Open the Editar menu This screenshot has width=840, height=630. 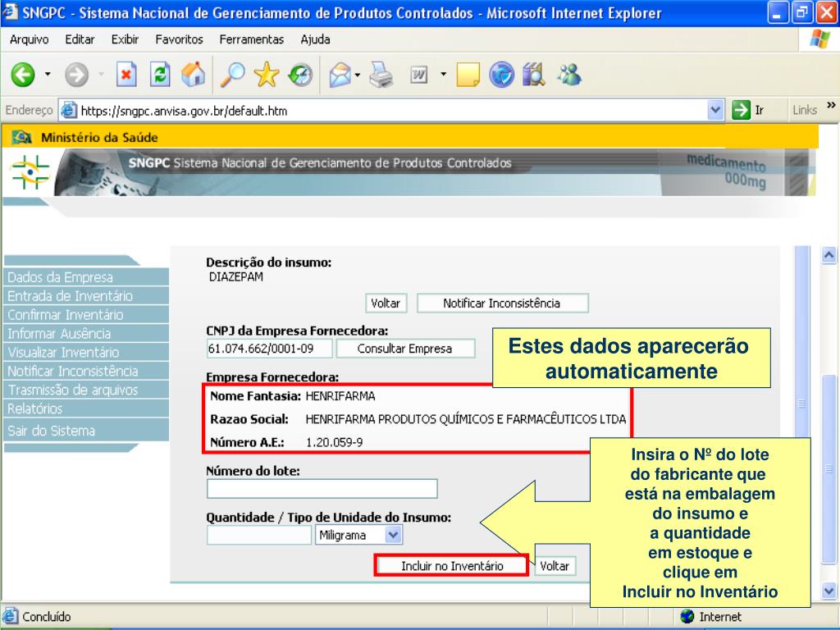pos(80,39)
